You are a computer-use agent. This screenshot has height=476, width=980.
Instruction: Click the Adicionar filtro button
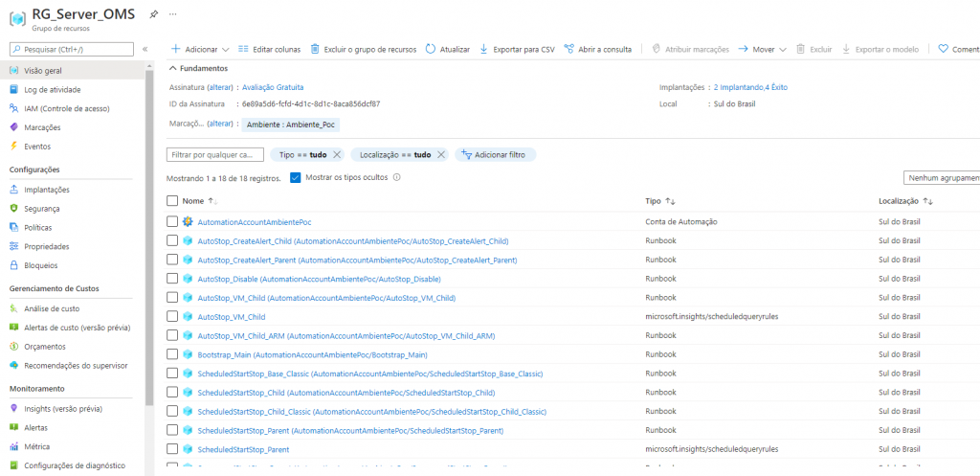pos(495,154)
